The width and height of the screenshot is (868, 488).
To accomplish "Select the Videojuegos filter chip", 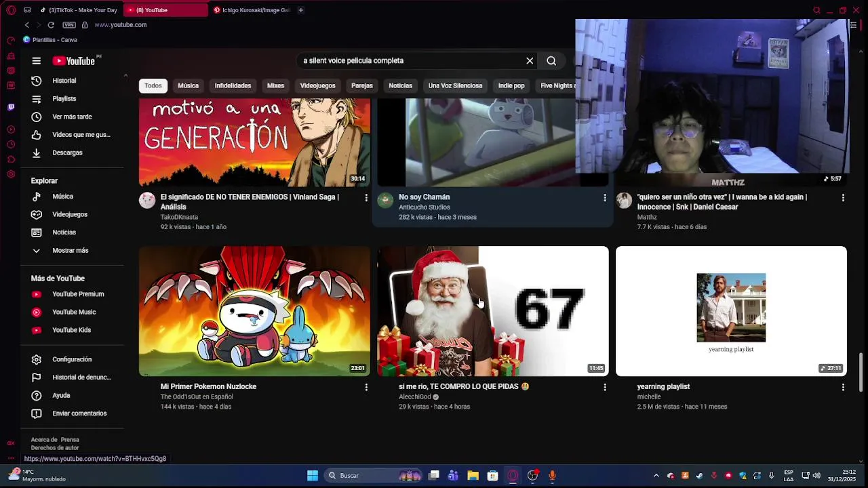I will 317,86.
